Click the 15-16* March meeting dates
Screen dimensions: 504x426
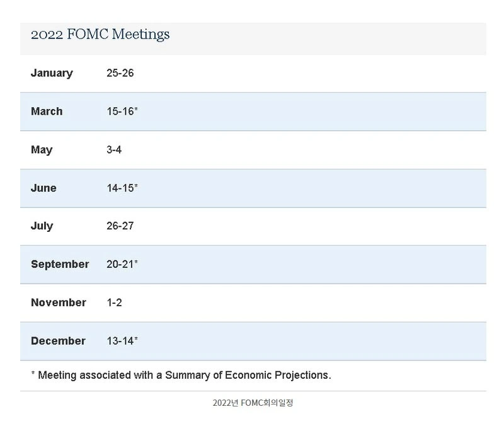tap(122, 112)
